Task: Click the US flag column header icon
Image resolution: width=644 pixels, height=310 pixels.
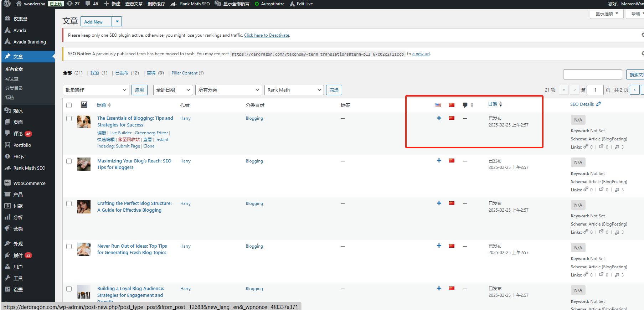Action: tap(438, 105)
